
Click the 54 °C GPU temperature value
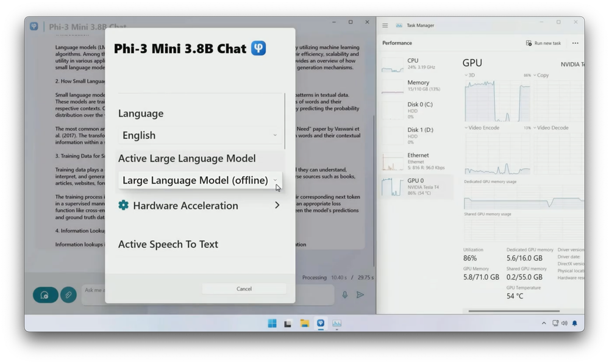tap(515, 296)
